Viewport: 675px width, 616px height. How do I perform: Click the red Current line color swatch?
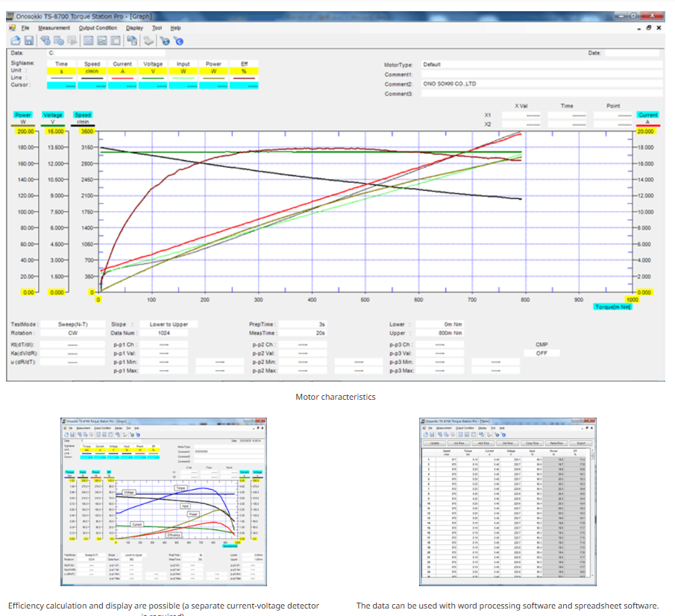point(122,78)
